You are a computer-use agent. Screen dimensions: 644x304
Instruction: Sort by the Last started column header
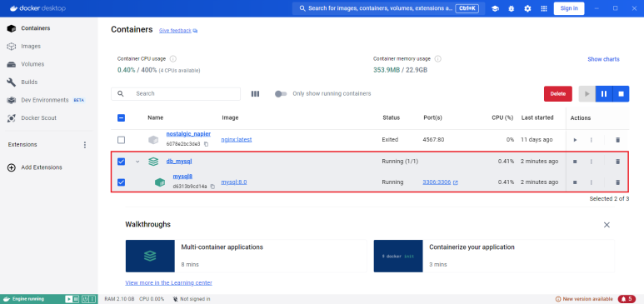(x=537, y=118)
